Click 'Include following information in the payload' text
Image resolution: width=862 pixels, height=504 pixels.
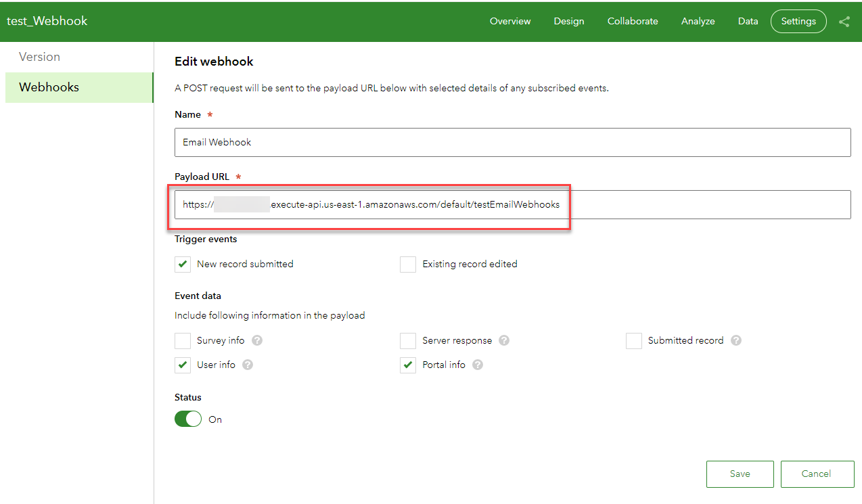pyautogui.click(x=270, y=315)
